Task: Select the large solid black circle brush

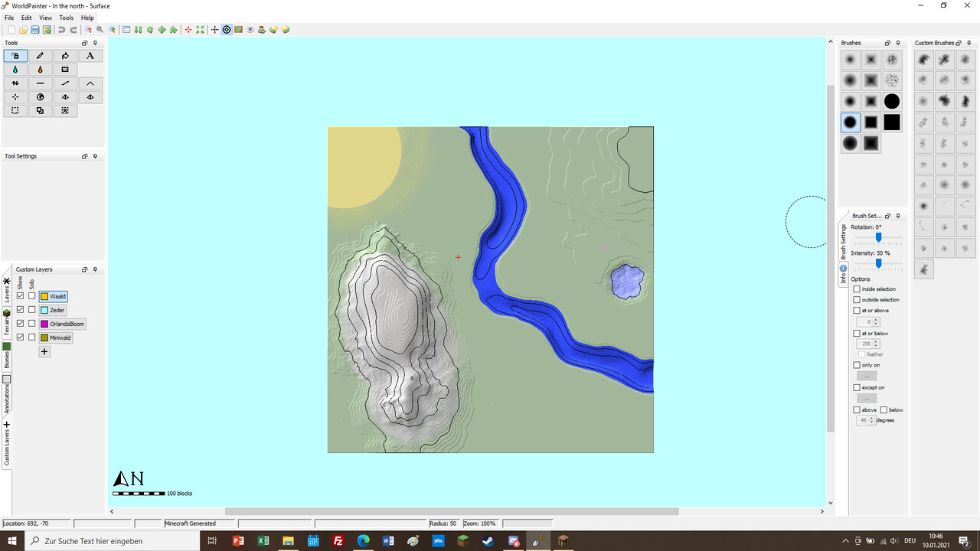Action: 891,101
